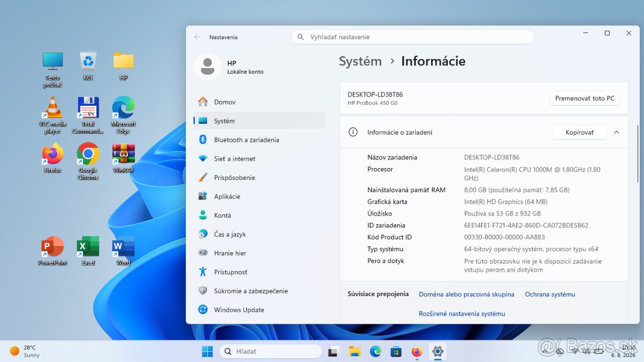Click the Wi-Fi icon in system tray
This screenshot has height=362, width=644.
tap(575, 351)
